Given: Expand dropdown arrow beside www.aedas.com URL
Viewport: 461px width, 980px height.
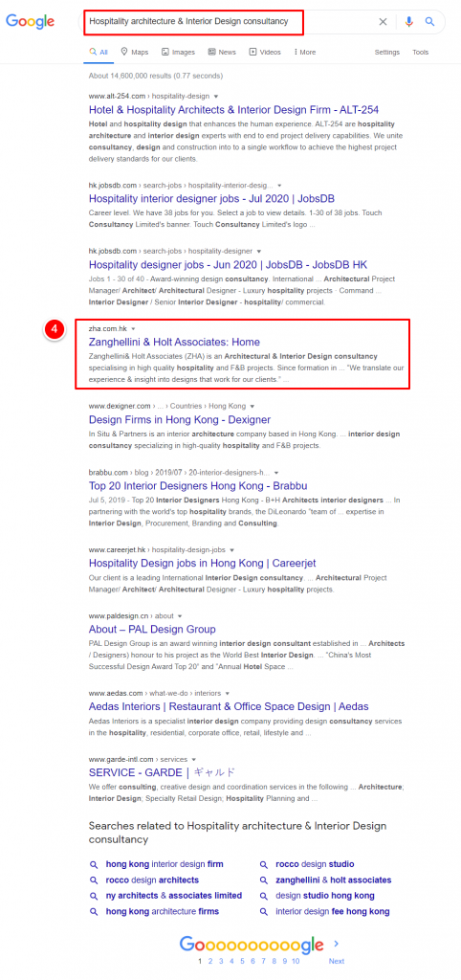Looking at the screenshot, I should 228,693.
